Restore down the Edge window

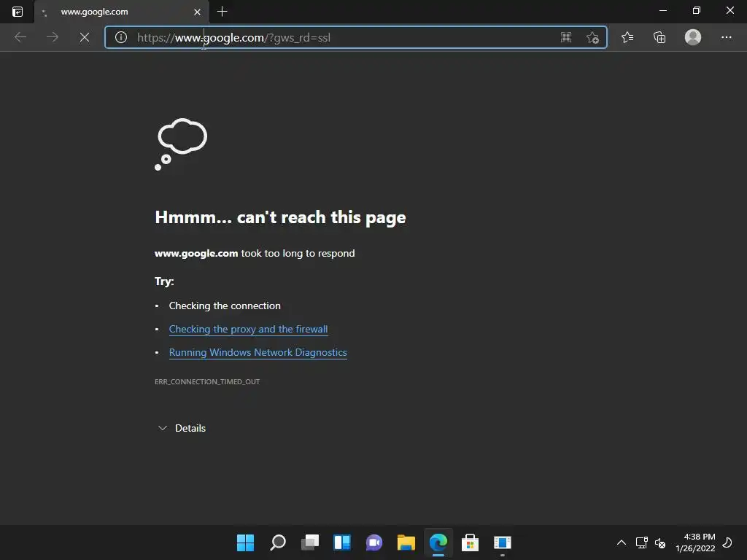[x=697, y=10]
